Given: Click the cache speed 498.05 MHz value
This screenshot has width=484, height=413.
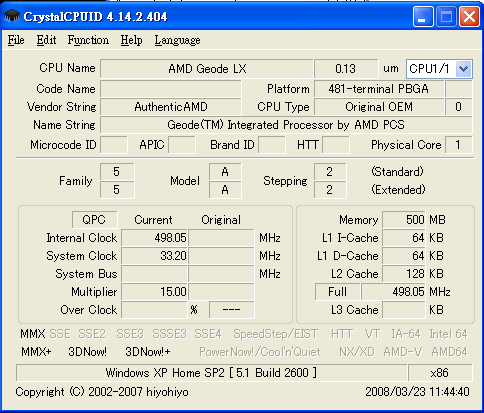Looking at the screenshot, I should point(393,292).
